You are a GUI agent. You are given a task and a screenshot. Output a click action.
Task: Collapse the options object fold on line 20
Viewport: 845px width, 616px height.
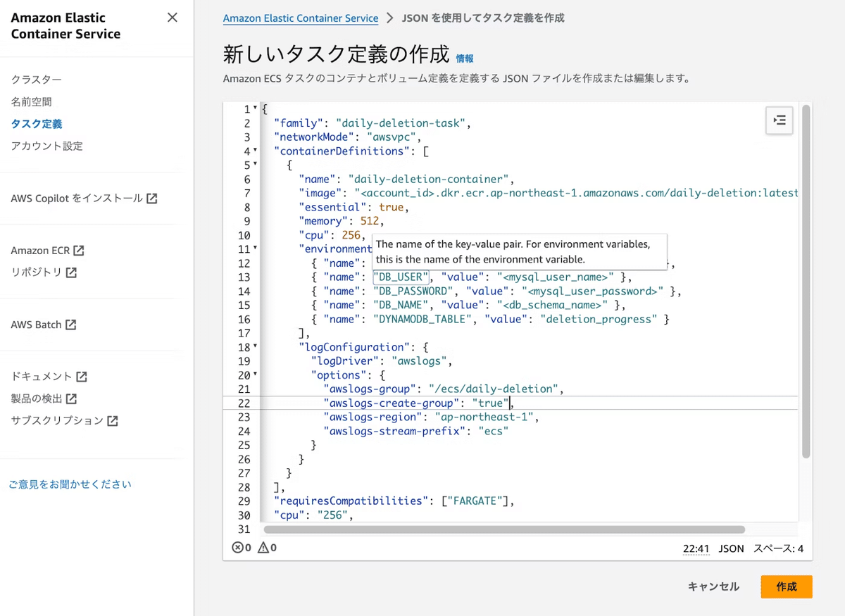pyautogui.click(x=256, y=375)
